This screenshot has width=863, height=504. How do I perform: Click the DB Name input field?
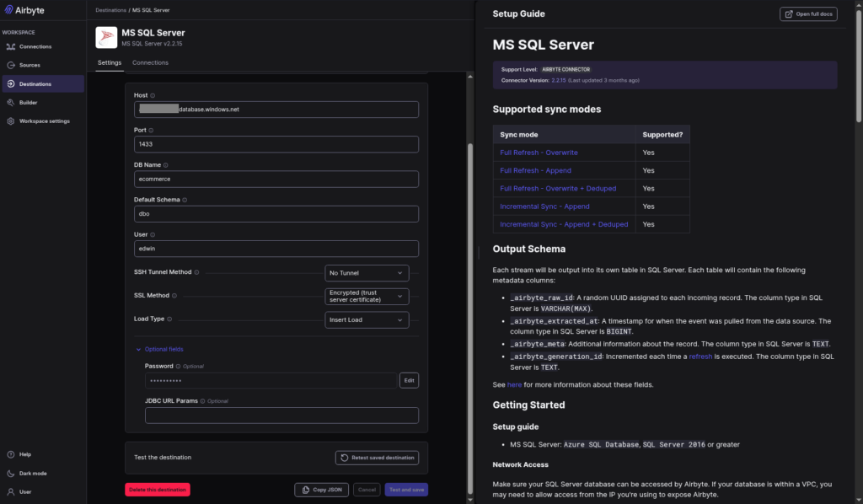[x=276, y=179]
